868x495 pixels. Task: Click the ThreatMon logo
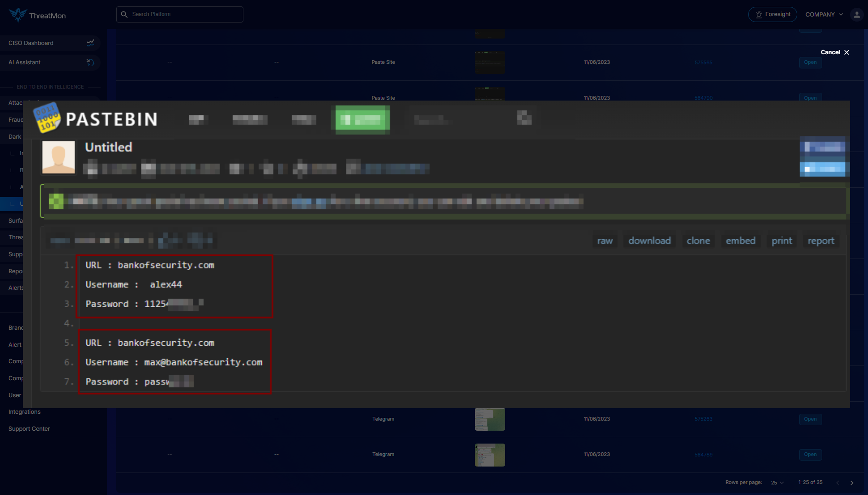click(37, 15)
